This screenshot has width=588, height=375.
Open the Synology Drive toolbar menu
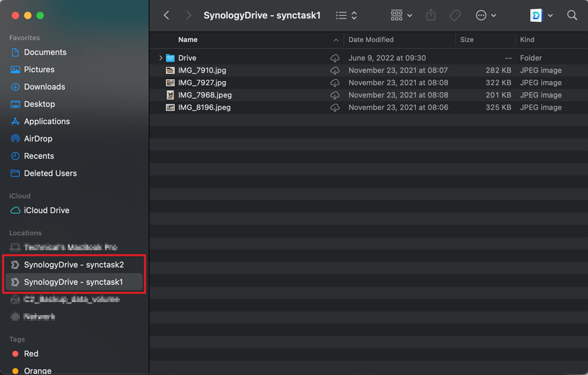541,15
